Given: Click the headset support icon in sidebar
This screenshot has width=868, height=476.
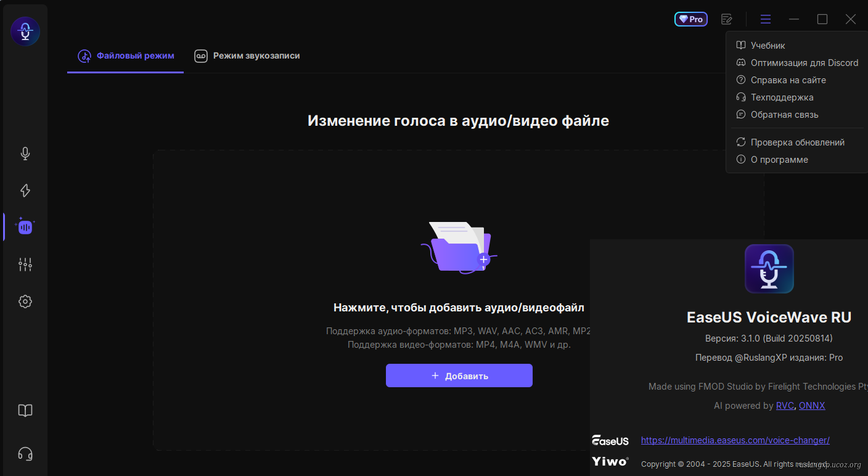Looking at the screenshot, I should point(25,454).
